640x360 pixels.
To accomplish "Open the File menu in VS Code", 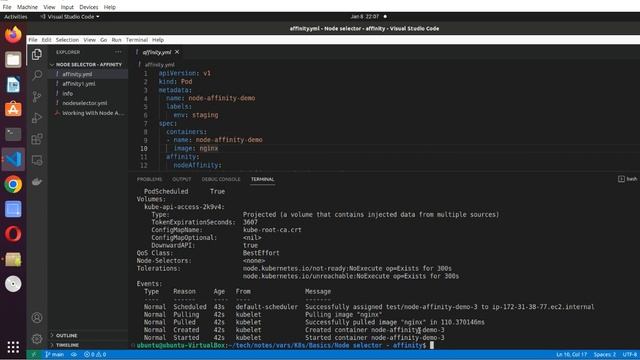I will pyautogui.click(x=33, y=40).
